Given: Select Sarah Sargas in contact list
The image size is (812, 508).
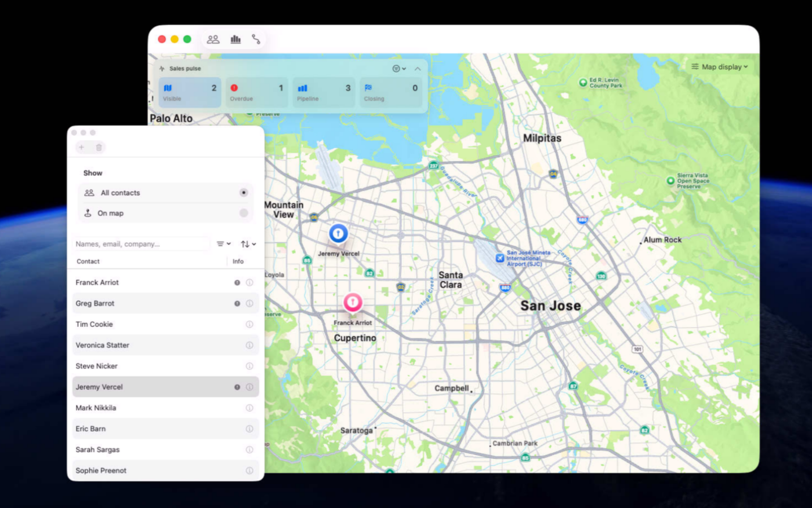Looking at the screenshot, I should point(166,449).
